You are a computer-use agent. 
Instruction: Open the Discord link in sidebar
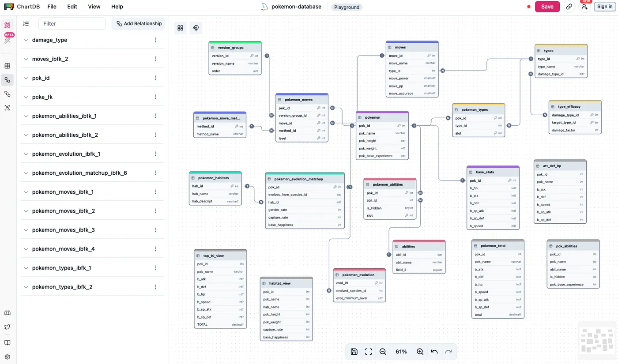point(8,313)
